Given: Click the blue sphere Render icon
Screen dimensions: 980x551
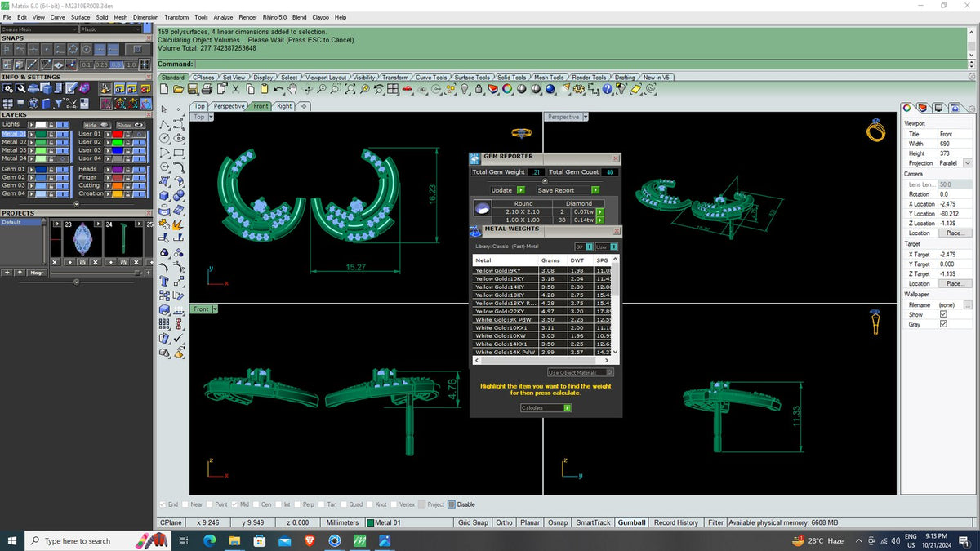Looking at the screenshot, I should click(x=550, y=88).
